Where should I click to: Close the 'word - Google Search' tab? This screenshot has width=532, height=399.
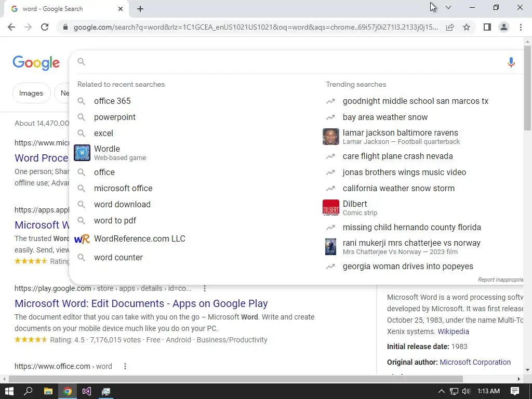121,9
